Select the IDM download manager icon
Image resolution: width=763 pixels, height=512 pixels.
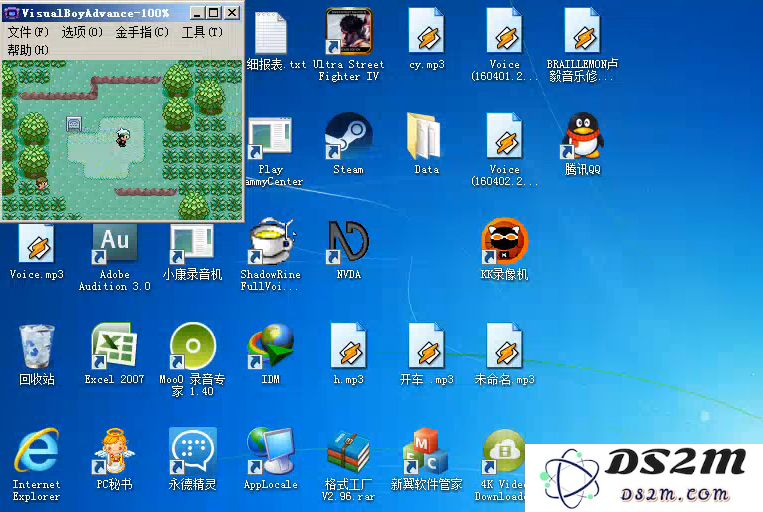point(271,346)
